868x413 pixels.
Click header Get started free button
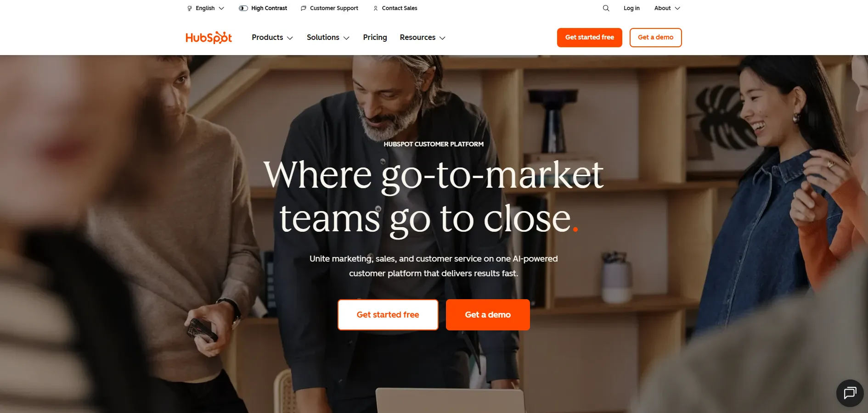point(590,38)
